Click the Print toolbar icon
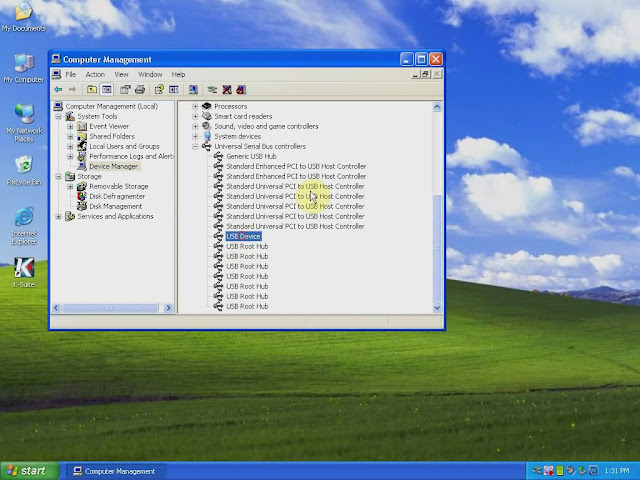640x480 pixels. [x=140, y=89]
